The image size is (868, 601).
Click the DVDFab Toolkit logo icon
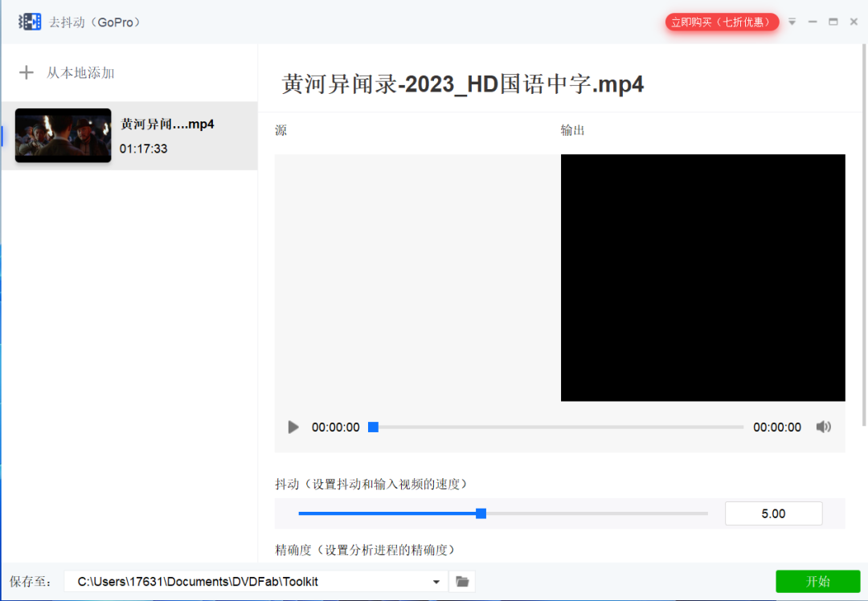30,21
